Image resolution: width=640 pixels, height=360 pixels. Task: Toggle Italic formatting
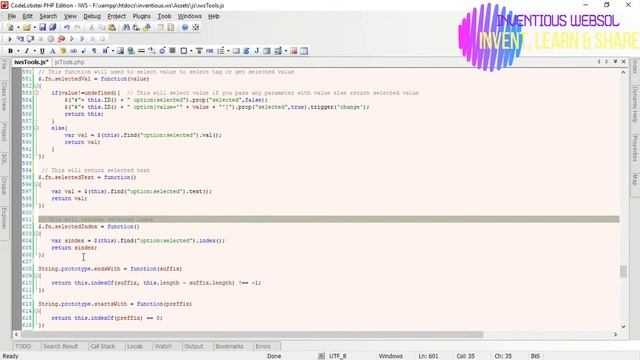tap(27, 51)
